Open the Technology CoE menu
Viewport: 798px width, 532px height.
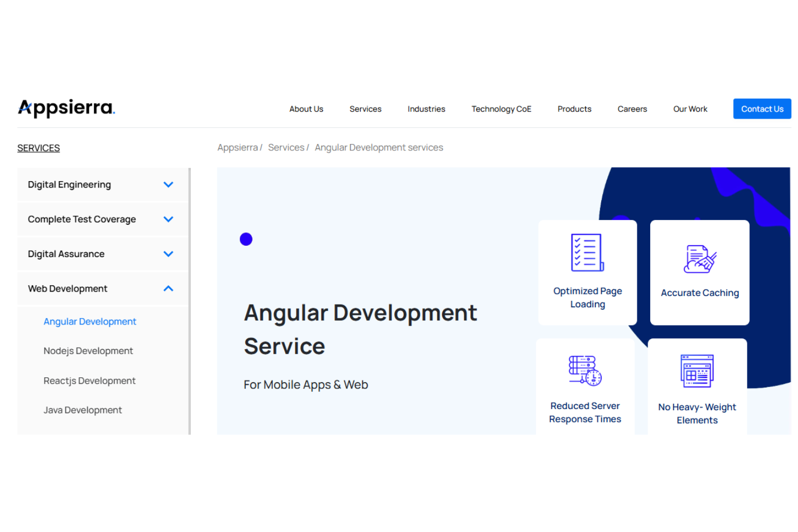(x=501, y=108)
